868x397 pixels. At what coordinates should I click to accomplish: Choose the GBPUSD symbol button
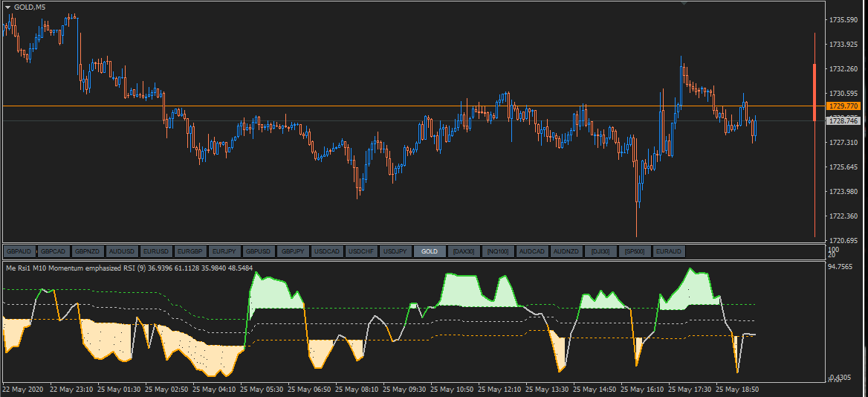click(x=259, y=251)
